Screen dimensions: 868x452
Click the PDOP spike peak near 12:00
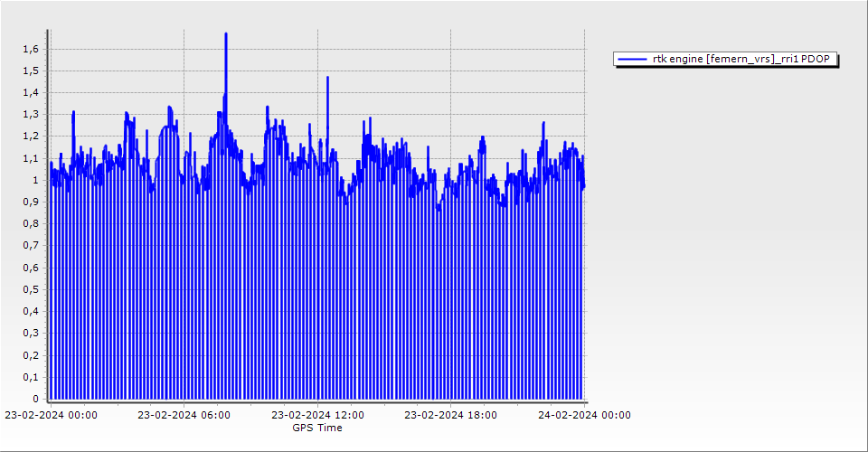pyautogui.click(x=327, y=78)
